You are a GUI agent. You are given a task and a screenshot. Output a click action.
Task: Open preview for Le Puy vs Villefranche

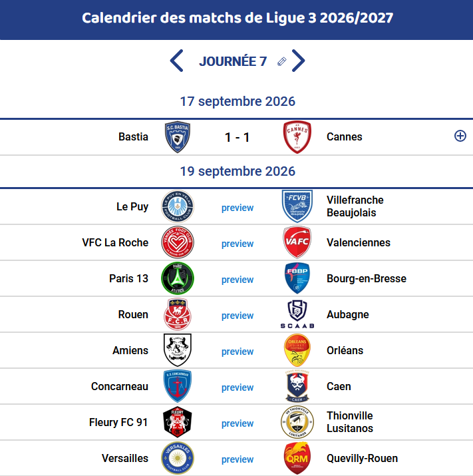237,208
